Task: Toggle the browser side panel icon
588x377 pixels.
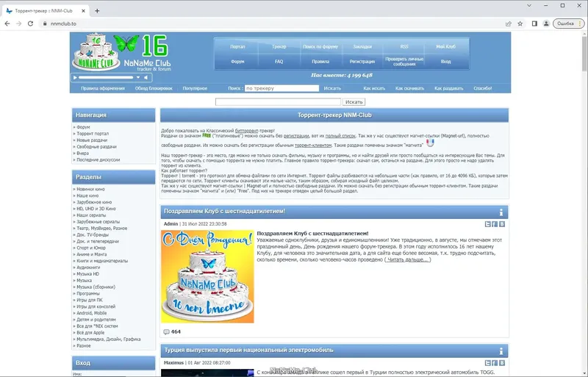Action: pos(534,24)
